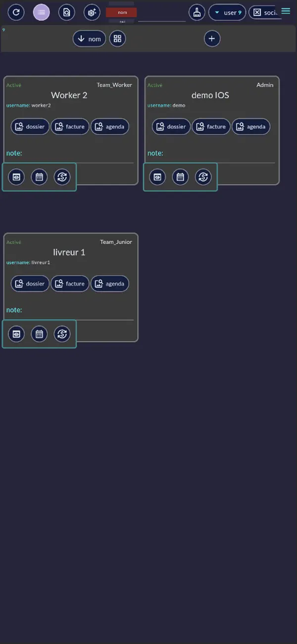Viewport: 297px width, 644px height.
Task: Click 'Team_Worker' role label
Action: 114,85
